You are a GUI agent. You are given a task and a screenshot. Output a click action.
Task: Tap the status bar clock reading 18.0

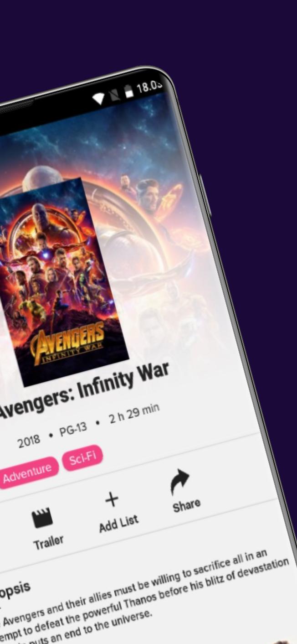(149, 87)
